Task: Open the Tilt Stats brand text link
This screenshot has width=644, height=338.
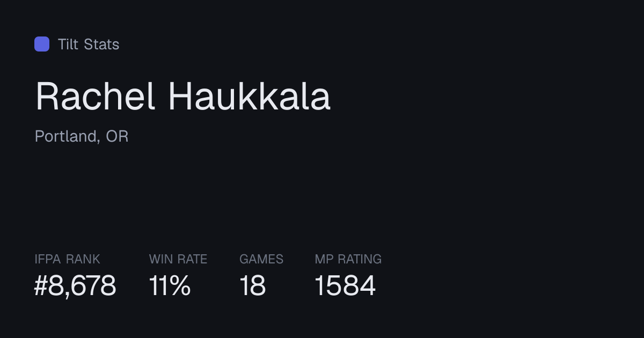Action: [x=89, y=44]
